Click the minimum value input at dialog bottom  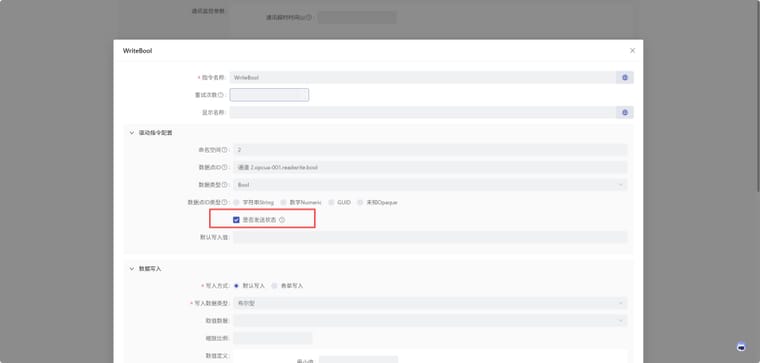tap(358, 360)
